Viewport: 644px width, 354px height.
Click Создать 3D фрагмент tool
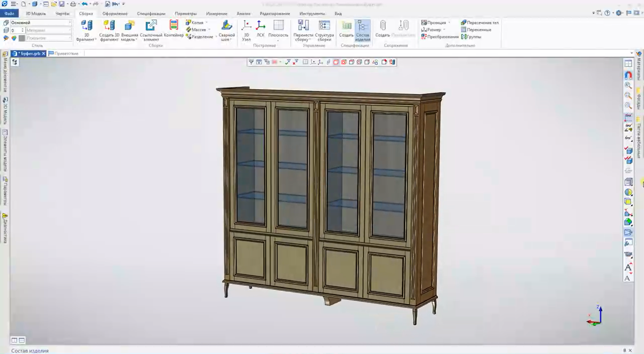pos(109,30)
